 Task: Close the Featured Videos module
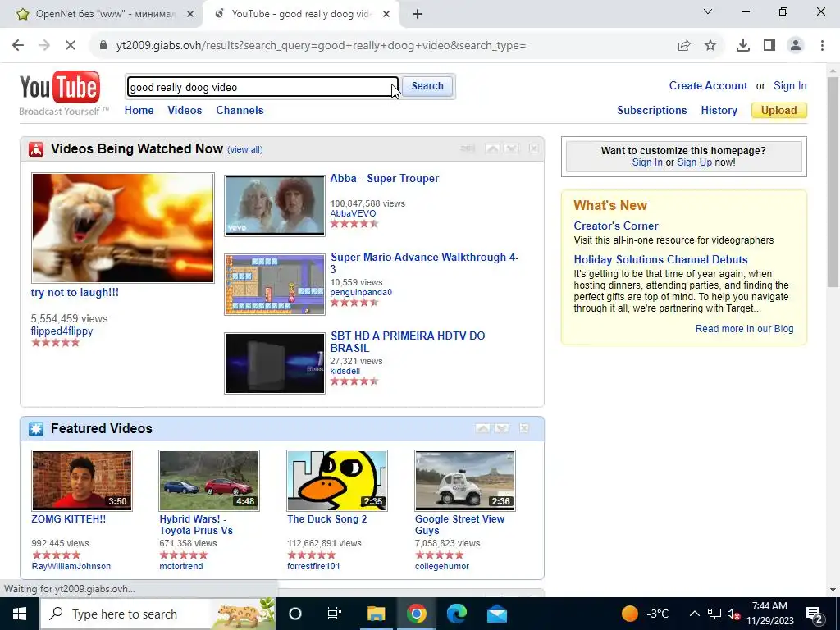pos(524,428)
